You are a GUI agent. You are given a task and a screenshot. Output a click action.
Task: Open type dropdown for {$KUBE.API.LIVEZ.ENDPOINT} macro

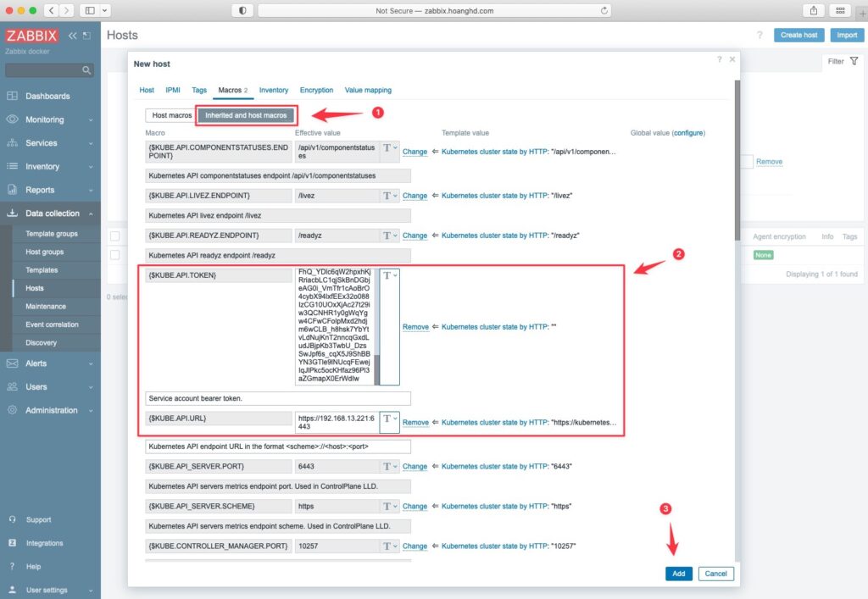click(x=390, y=196)
